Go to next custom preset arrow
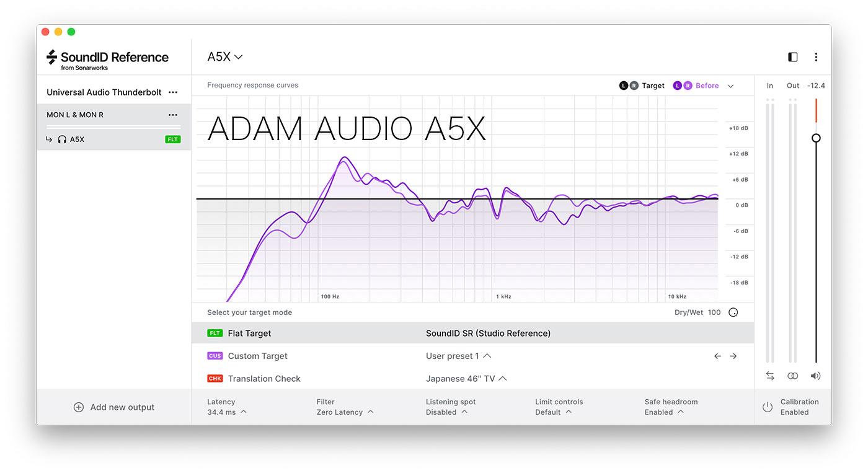Screen dimensions: 868x473 733,356
